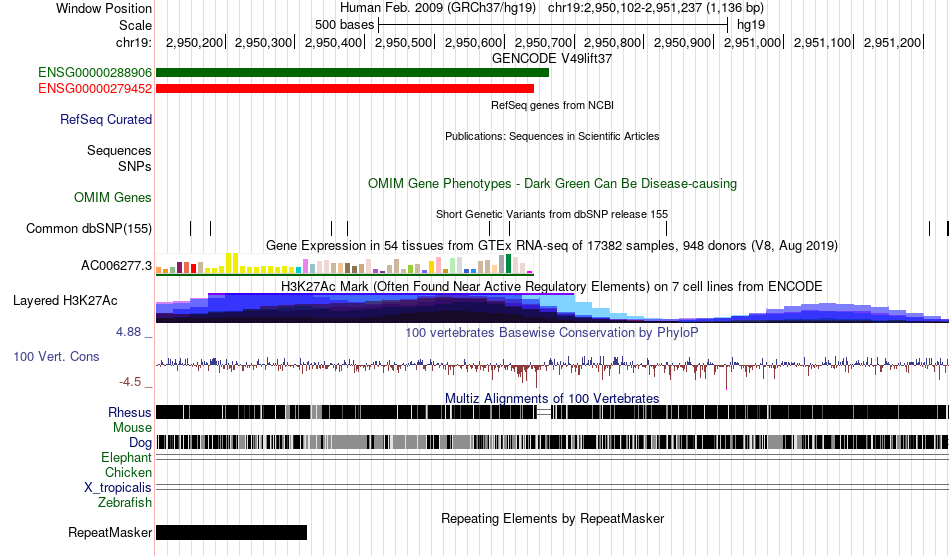Click the GTEx expression bar chart
This screenshot has height=556, width=950.
[x=345, y=264]
